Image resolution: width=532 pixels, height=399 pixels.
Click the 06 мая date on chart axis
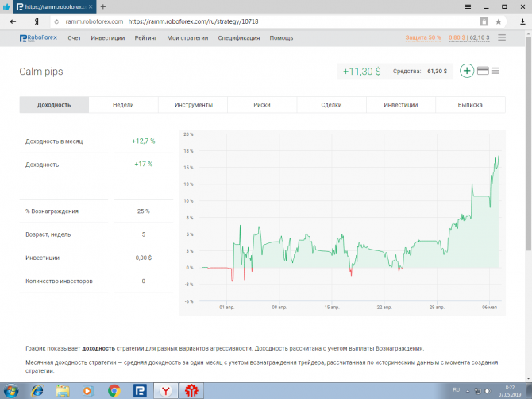coord(490,307)
